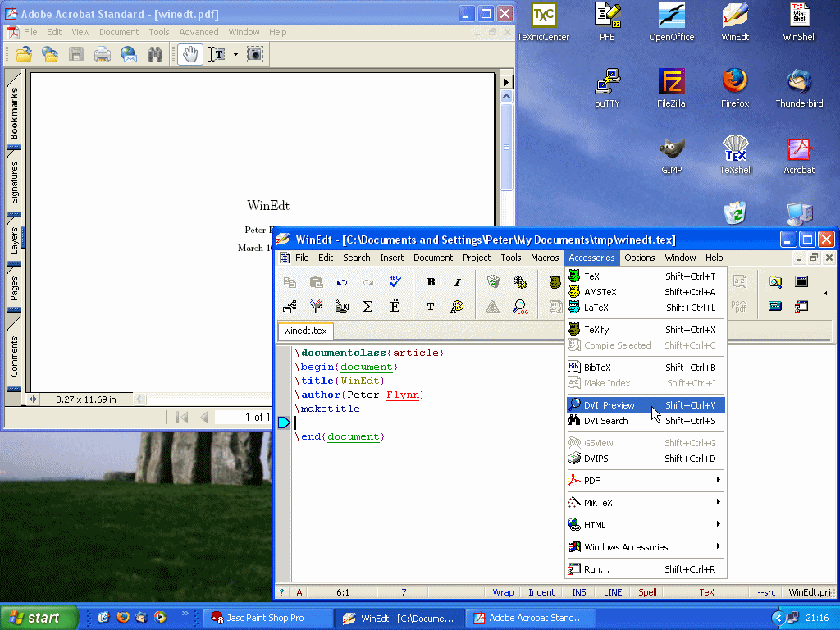The height and width of the screenshot is (630, 840).
Task: Click the page number field in Acrobat
Action: [x=243, y=417]
